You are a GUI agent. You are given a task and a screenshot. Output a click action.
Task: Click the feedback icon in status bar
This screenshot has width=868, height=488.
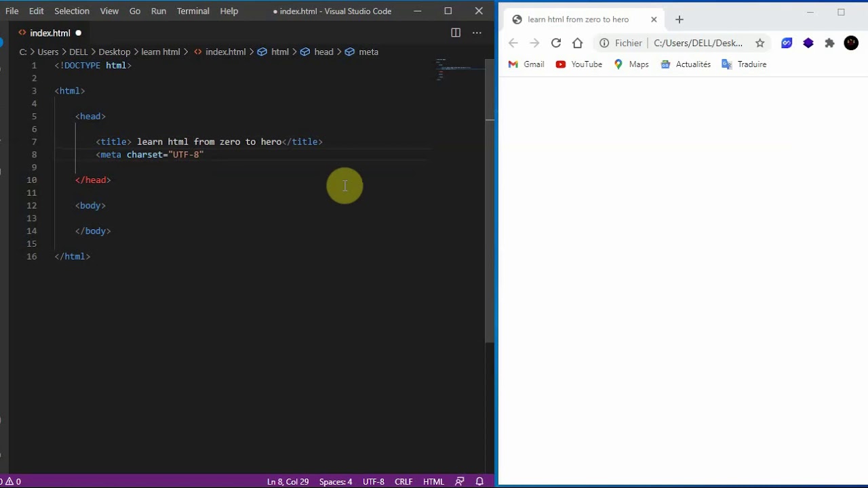click(x=460, y=481)
